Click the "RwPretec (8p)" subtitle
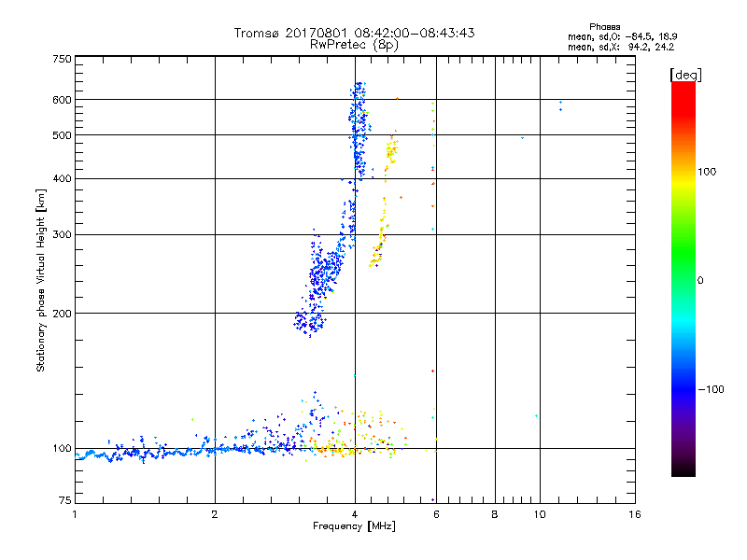The height and width of the screenshot is (560, 747). coord(354,45)
